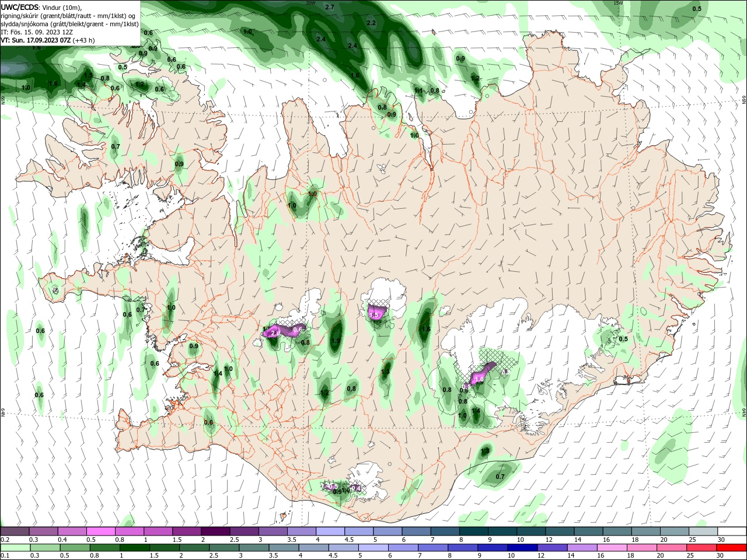The image size is (747, 560).
Task: Click the 15W longitude label
Action: 619,3
